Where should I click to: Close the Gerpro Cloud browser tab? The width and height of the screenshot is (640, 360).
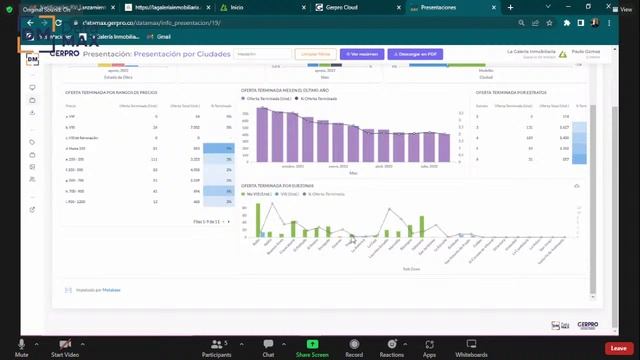(399, 7)
